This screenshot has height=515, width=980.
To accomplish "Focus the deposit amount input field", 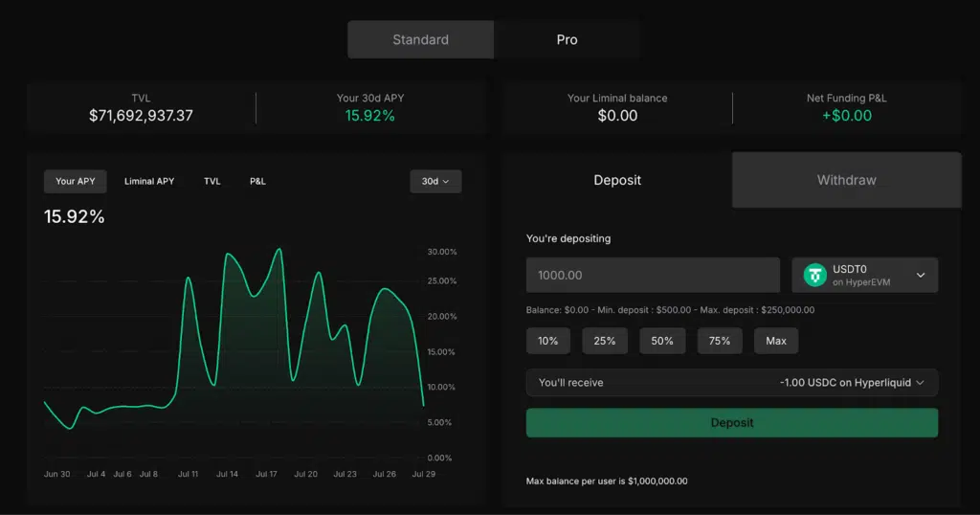I will 653,276.
